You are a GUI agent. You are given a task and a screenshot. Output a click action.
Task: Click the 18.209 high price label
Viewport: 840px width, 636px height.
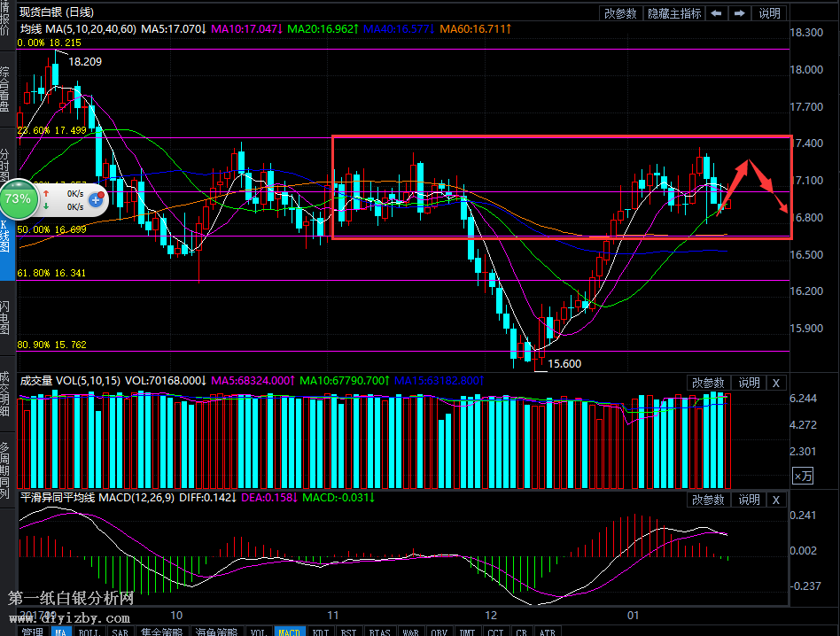[x=85, y=62]
